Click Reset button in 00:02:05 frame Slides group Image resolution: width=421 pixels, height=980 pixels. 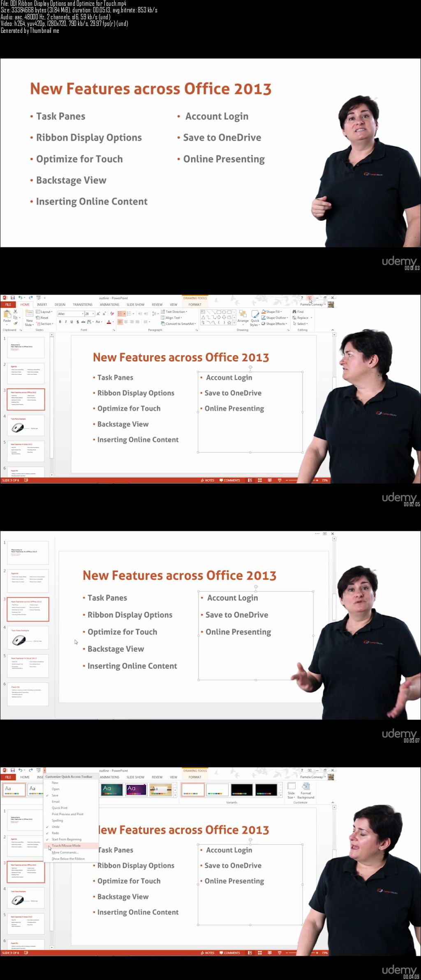(x=42, y=318)
